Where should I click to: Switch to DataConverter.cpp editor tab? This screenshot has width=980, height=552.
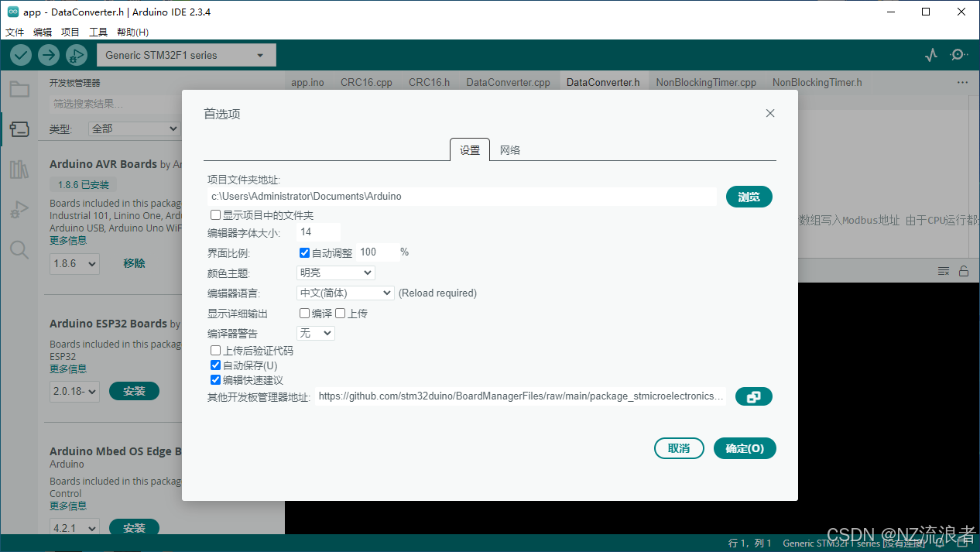508,82
